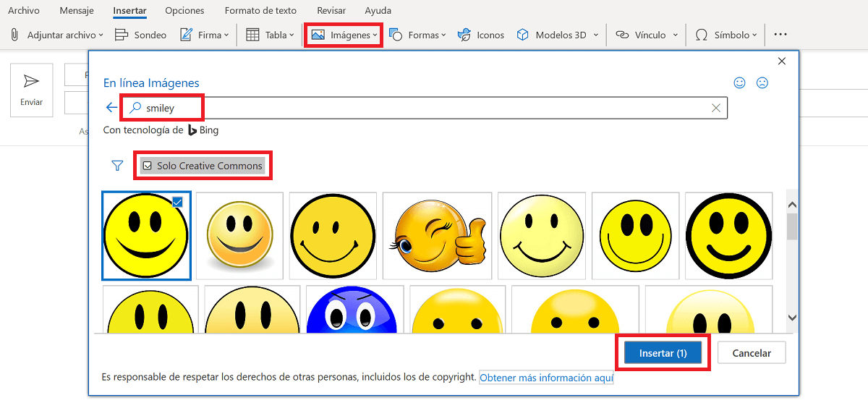Open the Archivo menu tab
The image size is (868, 403).
(24, 11)
